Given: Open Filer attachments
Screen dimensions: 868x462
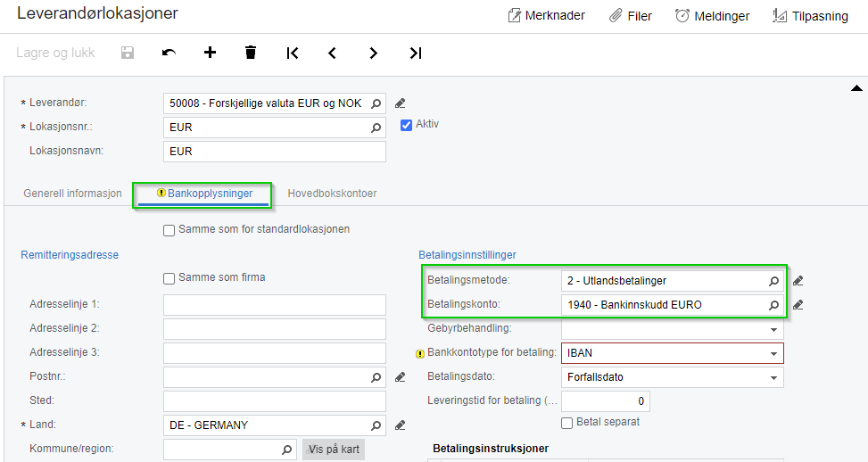Looking at the screenshot, I should point(631,15).
